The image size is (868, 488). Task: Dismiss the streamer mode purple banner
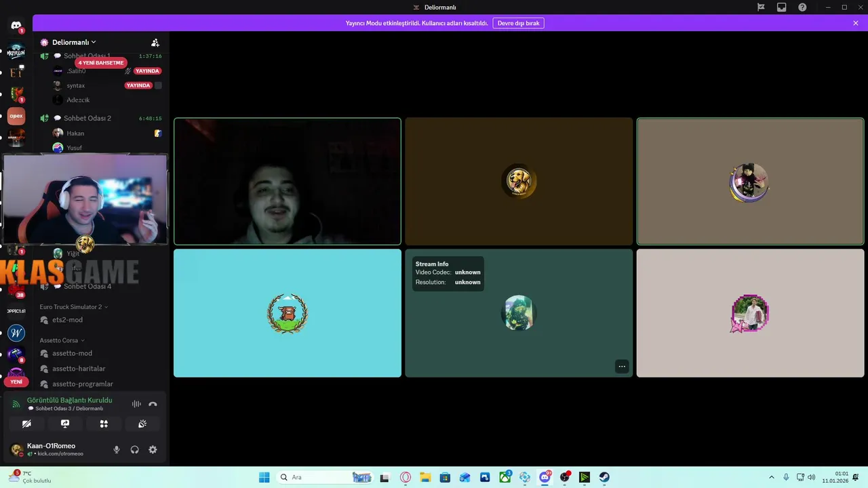856,23
